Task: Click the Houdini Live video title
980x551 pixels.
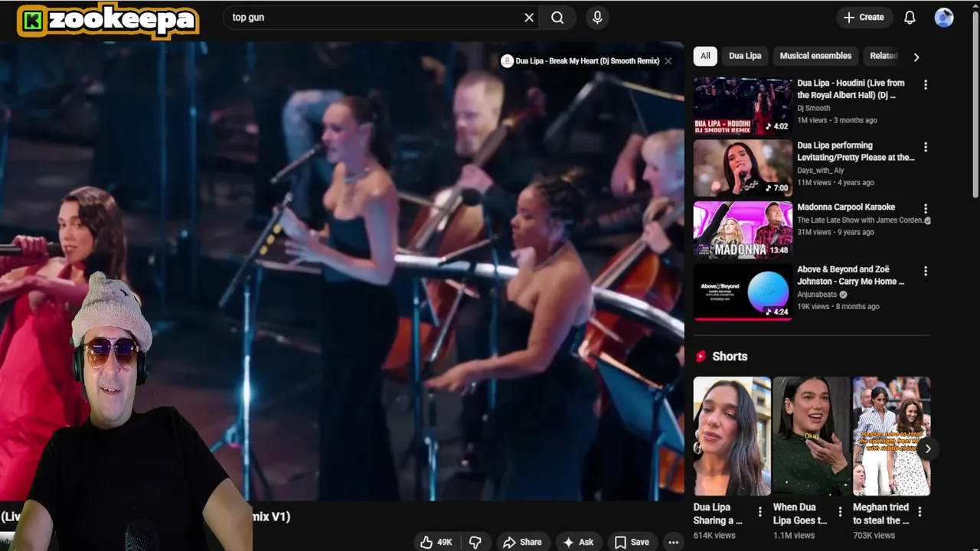Action: (x=851, y=90)
